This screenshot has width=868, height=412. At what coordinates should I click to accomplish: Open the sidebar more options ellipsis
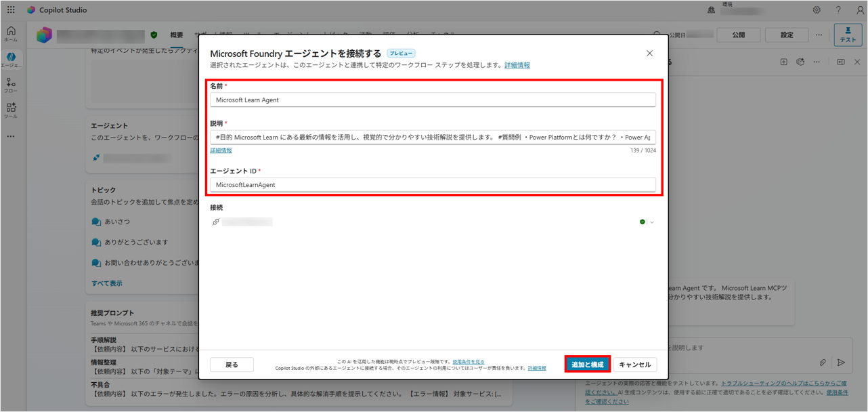pyautogui.click(x=11, y=136)
